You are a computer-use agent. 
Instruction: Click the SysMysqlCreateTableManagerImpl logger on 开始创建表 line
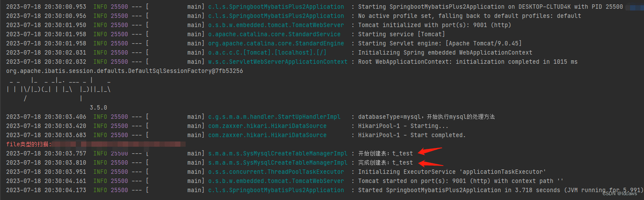[278, 153]
